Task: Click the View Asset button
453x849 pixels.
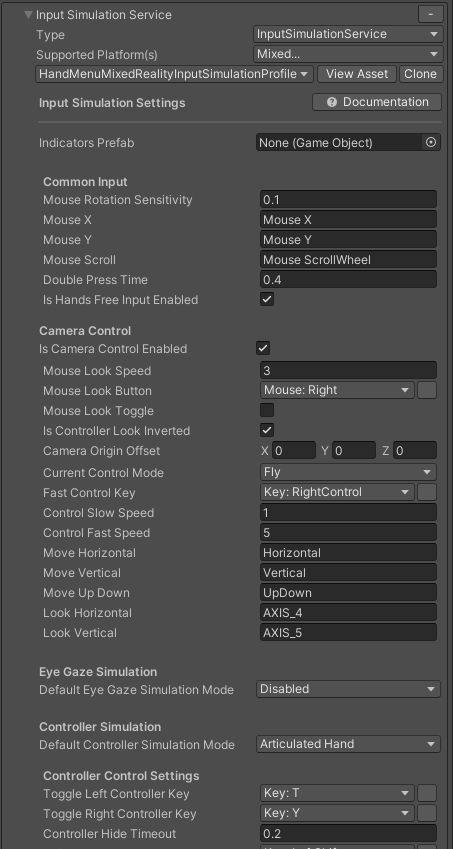Action: (x=357, y=74)
